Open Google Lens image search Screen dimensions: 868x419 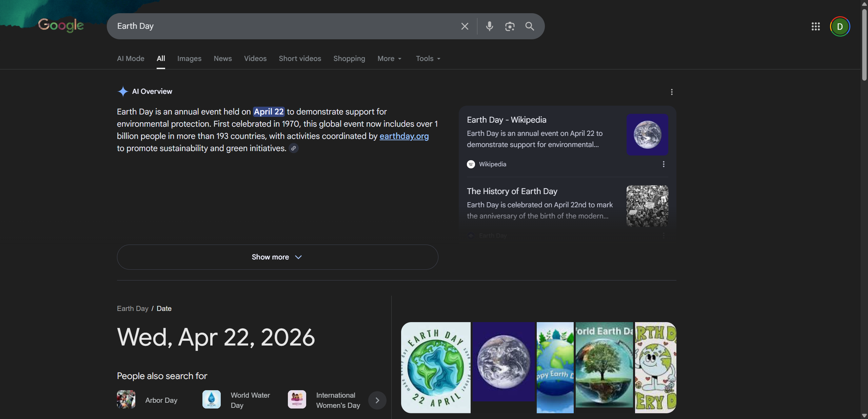click(x=510, y=26)
